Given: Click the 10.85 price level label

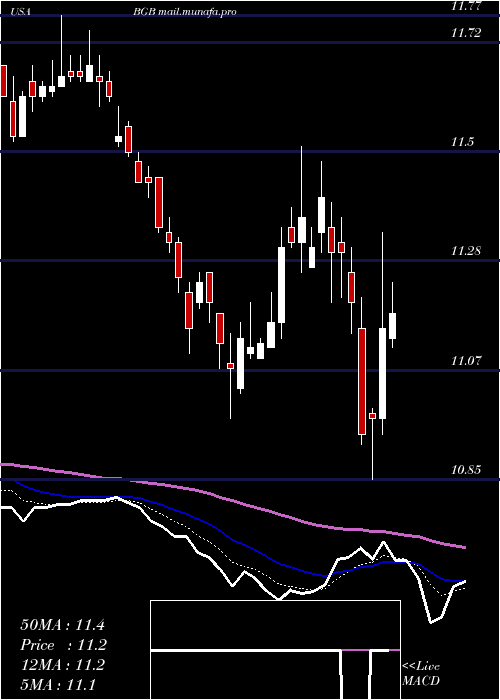Looking at the screenshot, I should tap(466, 470).
